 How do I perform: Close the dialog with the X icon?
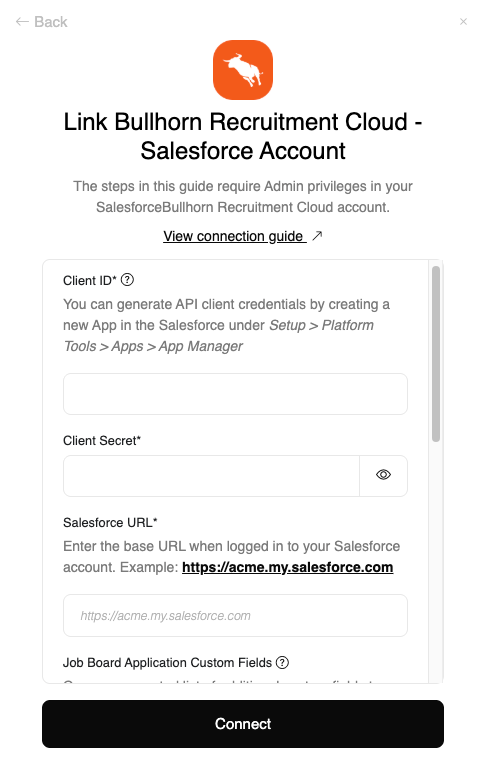click(x=463, y=22)
